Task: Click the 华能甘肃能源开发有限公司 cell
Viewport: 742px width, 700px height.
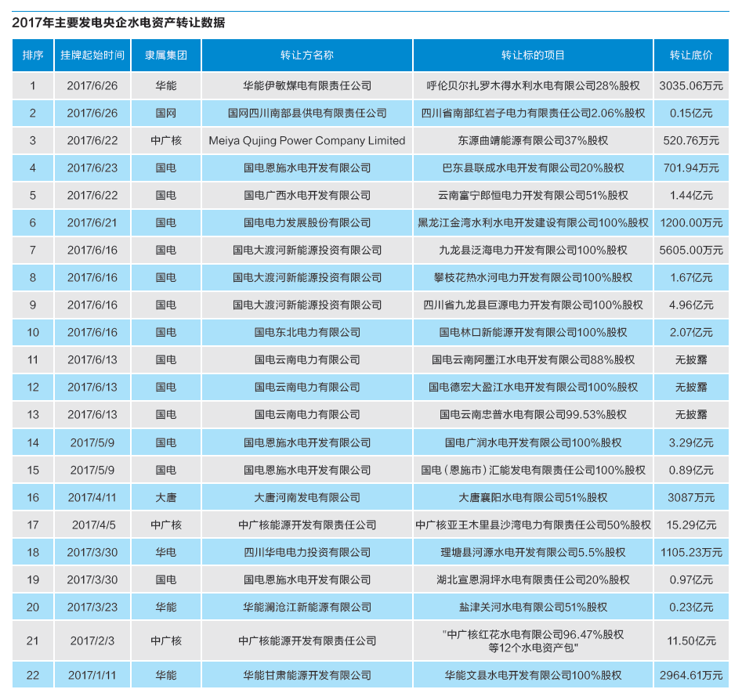Action: 307,676
